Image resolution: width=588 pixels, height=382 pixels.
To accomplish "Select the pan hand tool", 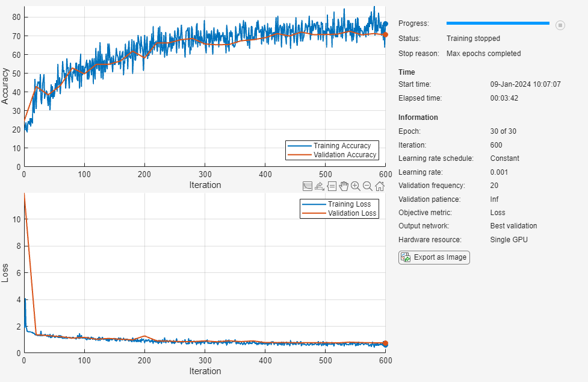I will click(344, 186).
